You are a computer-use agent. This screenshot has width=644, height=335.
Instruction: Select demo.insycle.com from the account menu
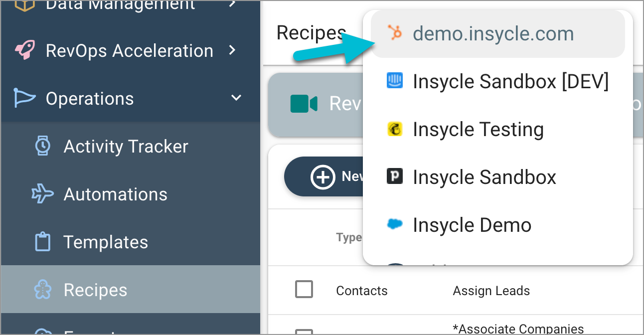(492, 33)
